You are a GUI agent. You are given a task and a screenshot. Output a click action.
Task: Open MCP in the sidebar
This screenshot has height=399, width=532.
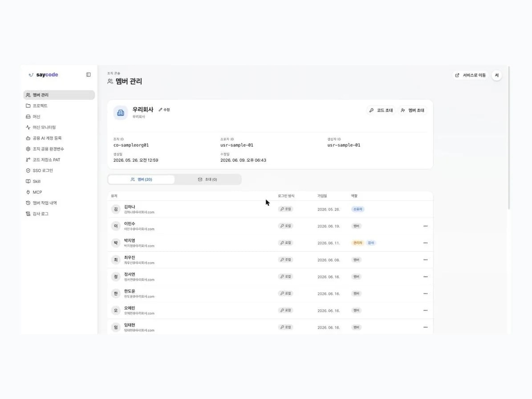click(x=59, y=192)
